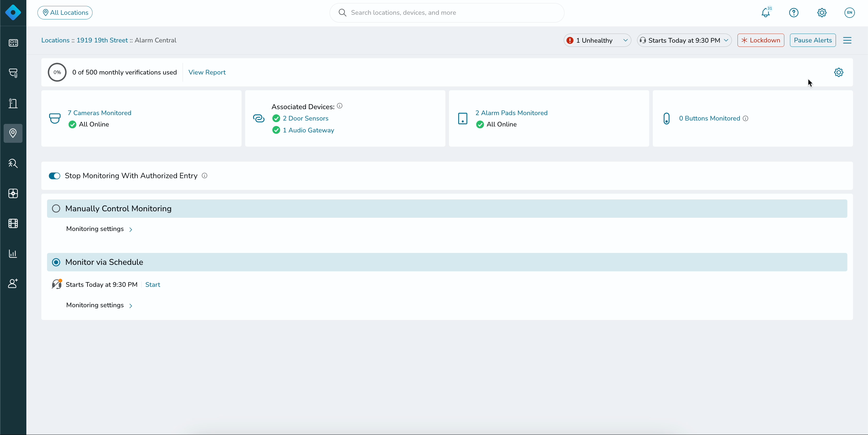Click the info icon next to Associated Devices
The height and width of the screenshot is (435, 868).
tap(340, 106)
